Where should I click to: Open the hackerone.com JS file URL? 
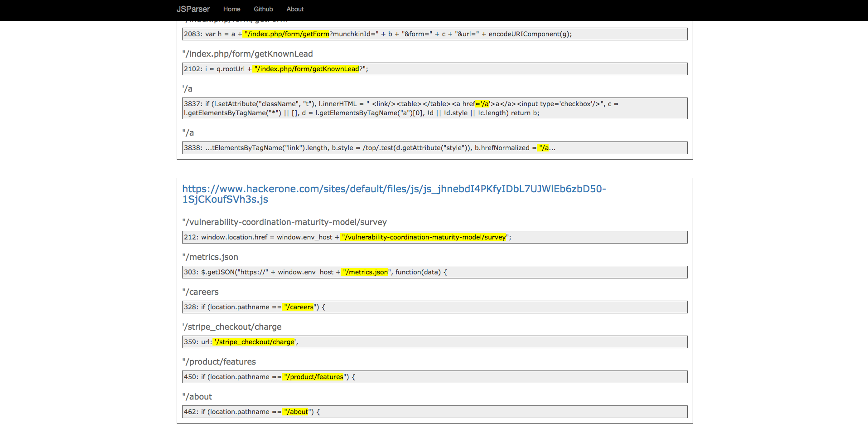(394, 194)
